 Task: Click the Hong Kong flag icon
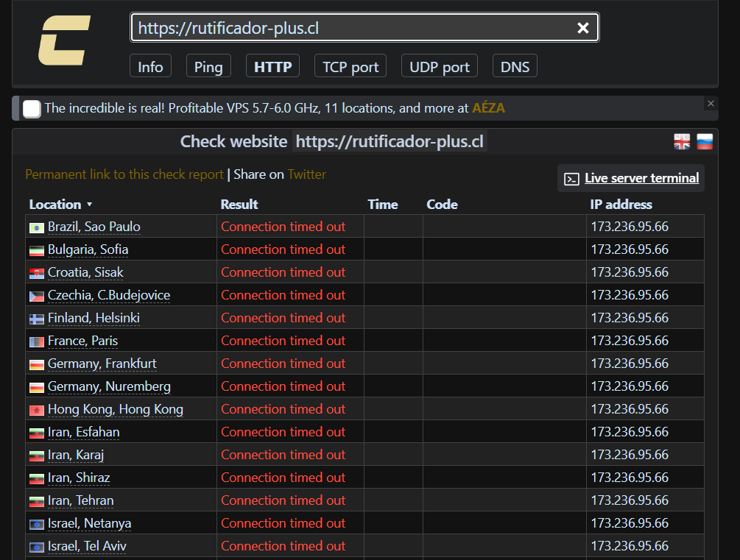point(36,411)
